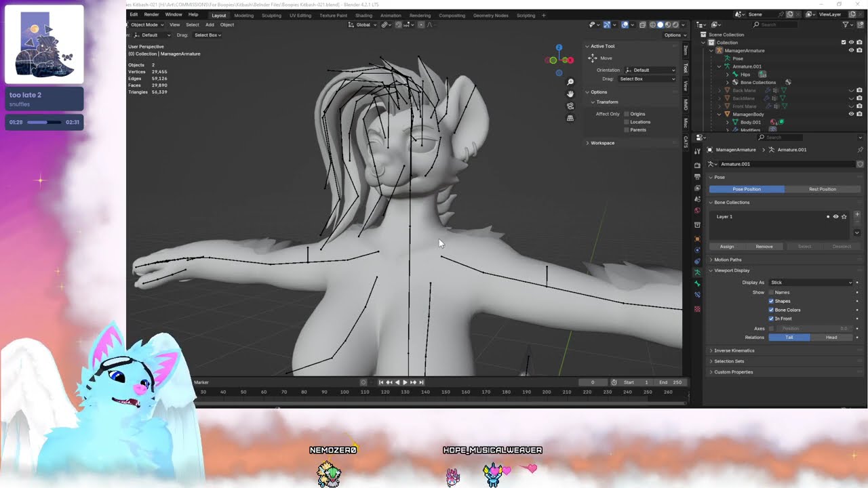Viewport: 868px width, 488px height.
Task: Enable Affect Only Origins checkbox
Action: pyautogui.click(x=627, y=114)
